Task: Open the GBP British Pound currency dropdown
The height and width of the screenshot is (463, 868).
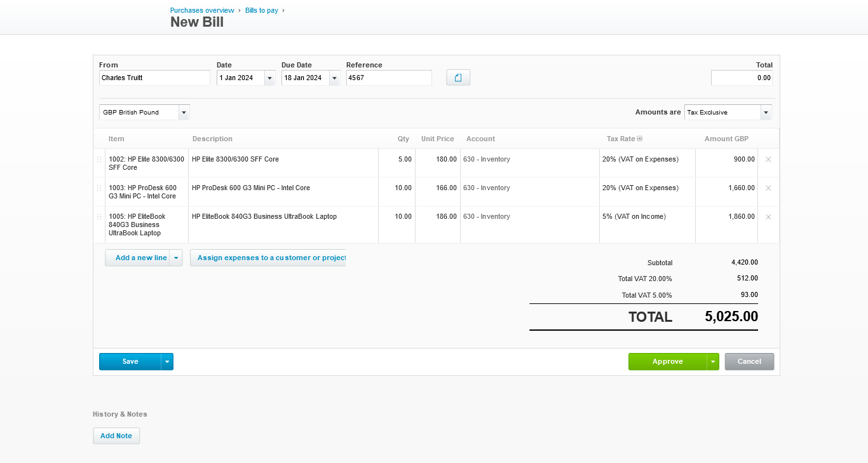Action: (x=184, y=113)
